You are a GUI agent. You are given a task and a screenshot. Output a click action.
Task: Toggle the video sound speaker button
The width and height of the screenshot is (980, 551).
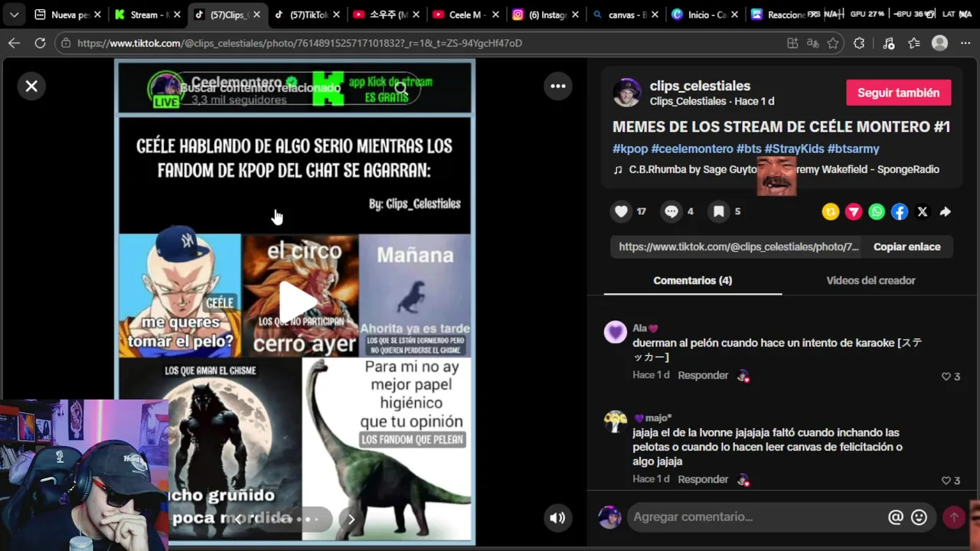pos(557,517)
